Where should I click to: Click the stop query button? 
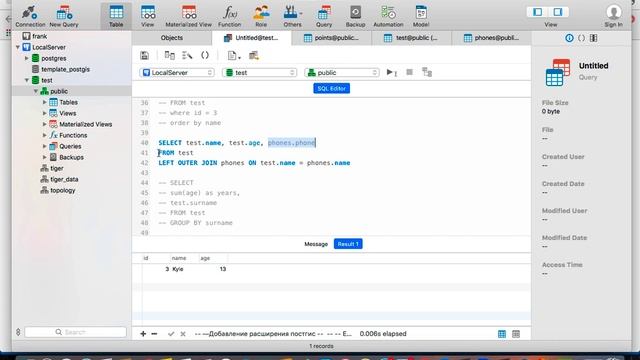pyautogui.click(x=409, y=72)
